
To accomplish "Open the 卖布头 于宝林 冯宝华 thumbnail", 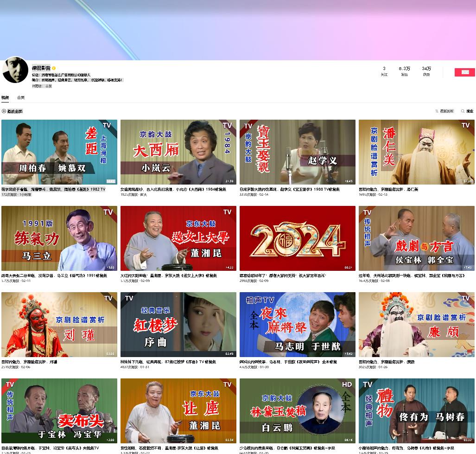I will click(59, 411).
